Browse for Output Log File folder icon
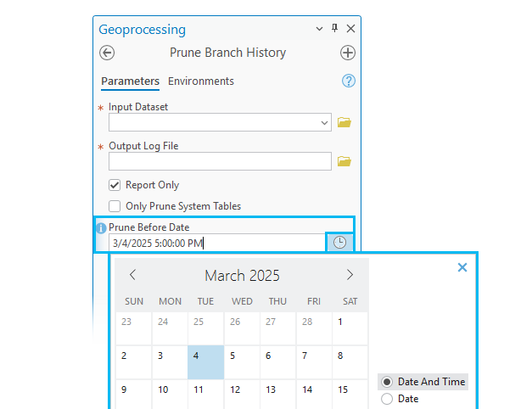 [x=344, y=161]
